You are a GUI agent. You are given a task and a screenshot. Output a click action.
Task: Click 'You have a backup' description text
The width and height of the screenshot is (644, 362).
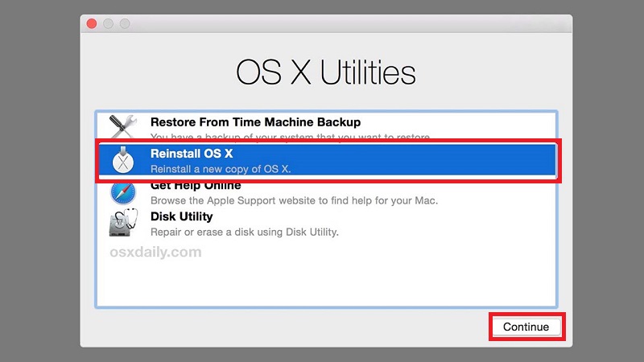click(290, 137)
